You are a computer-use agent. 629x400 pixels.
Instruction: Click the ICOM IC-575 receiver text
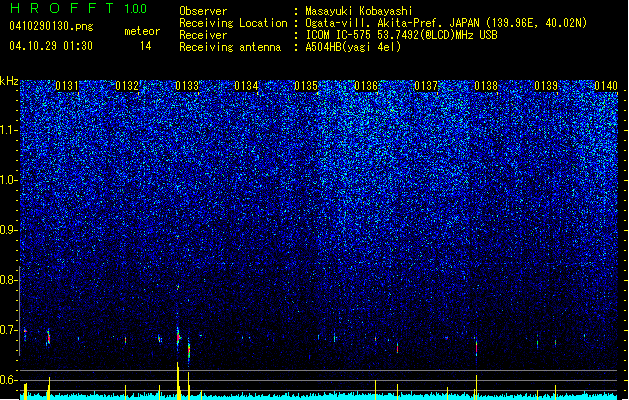click(401, 35)
